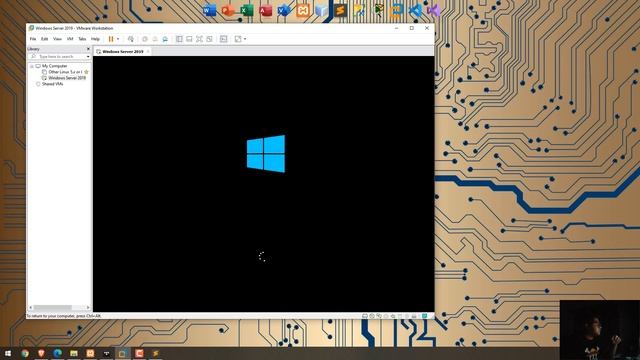Select My Computer in the library
Viewport: 640px width, 360px height.
54,66
